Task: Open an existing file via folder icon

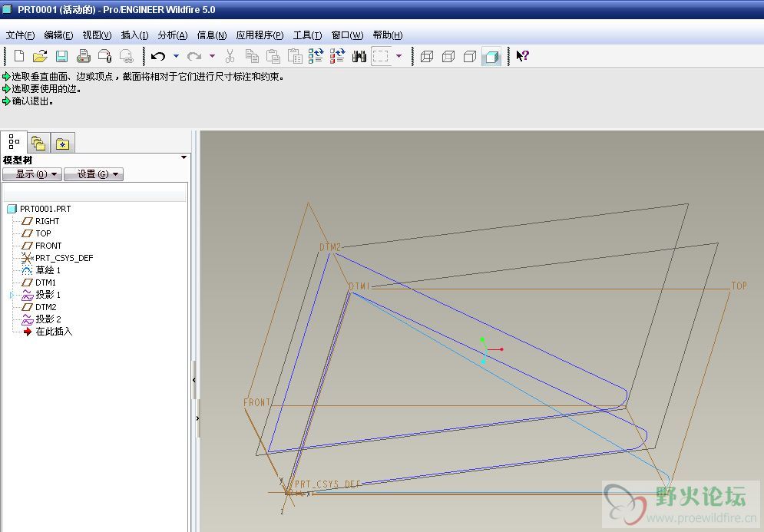Action: 40,57
